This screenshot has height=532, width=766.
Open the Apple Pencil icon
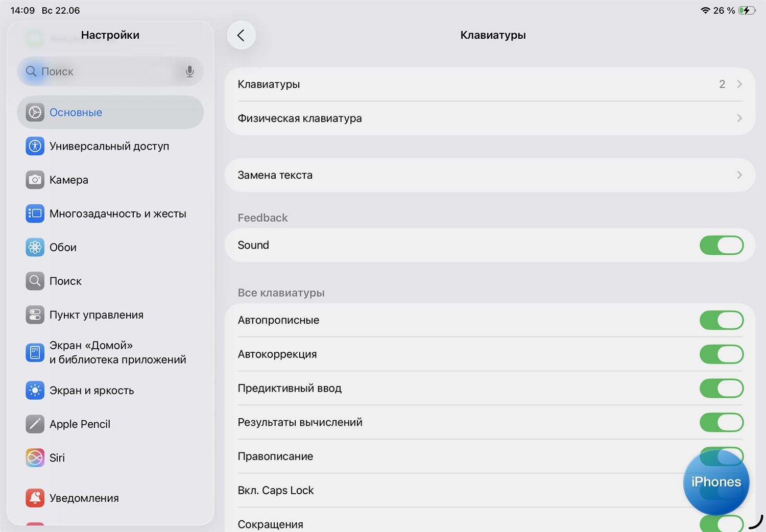point(35,424)
